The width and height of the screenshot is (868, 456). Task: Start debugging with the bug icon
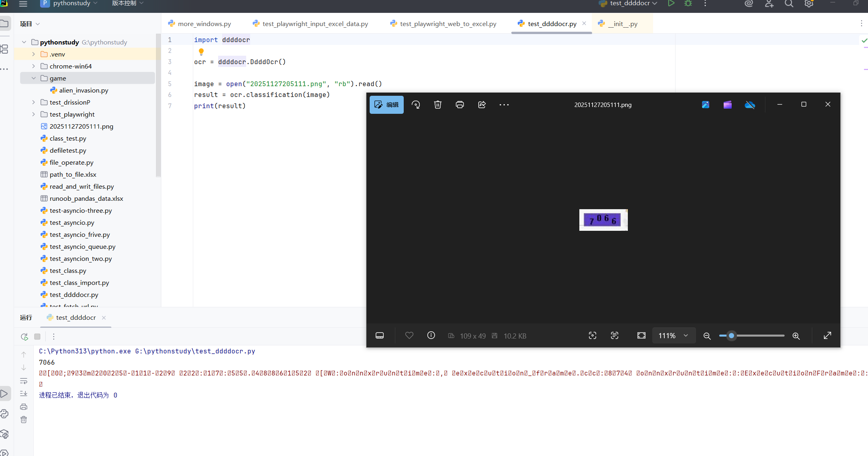(688, 4)
